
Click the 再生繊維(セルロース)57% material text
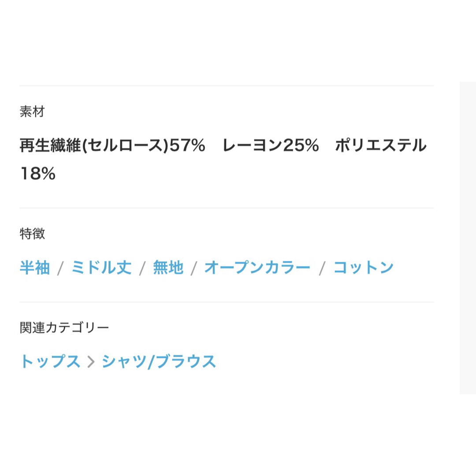112,145
